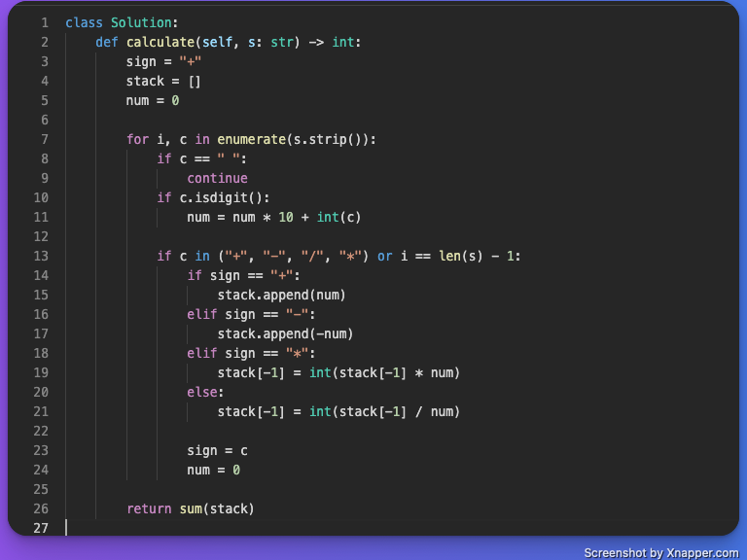The width and height of the screenshot is (747, 560).
Task: Click line number 26 in the gutter
Action: [x=41, y=508]
